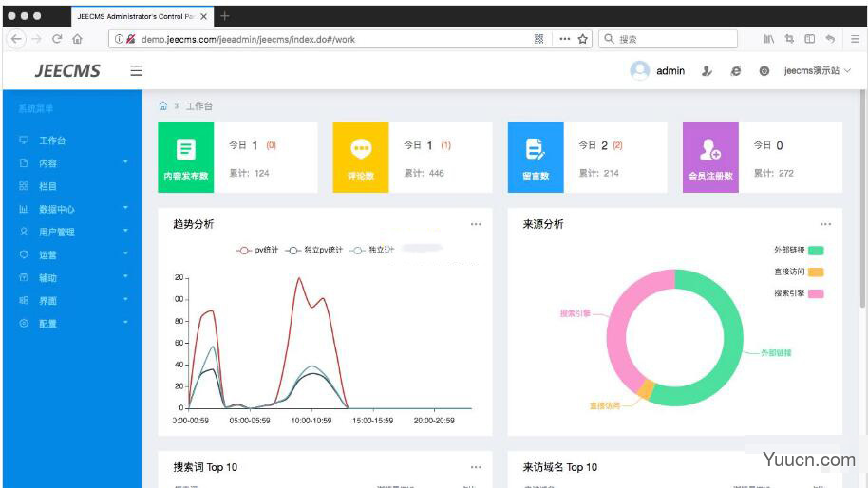Screen dimensions: 868x488
Task: Open the Firefox main menu
Action: (x=855, y=39)
